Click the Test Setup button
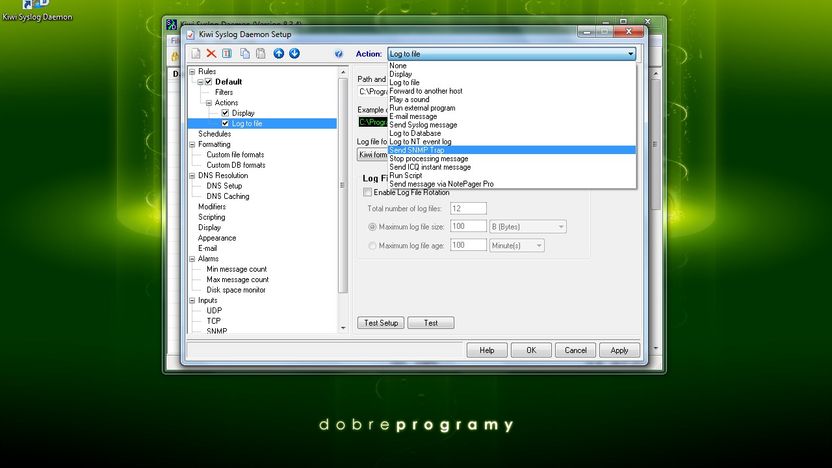 point(381,323)
